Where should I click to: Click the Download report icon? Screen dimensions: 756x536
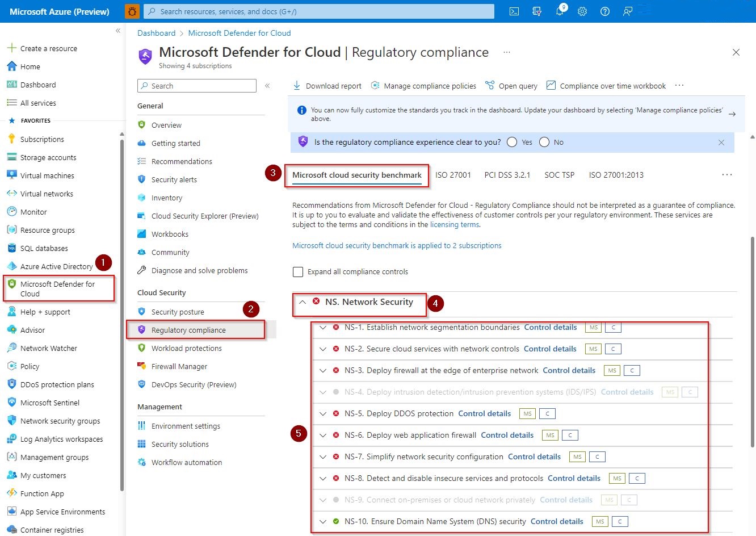click(x=297, y=86)
